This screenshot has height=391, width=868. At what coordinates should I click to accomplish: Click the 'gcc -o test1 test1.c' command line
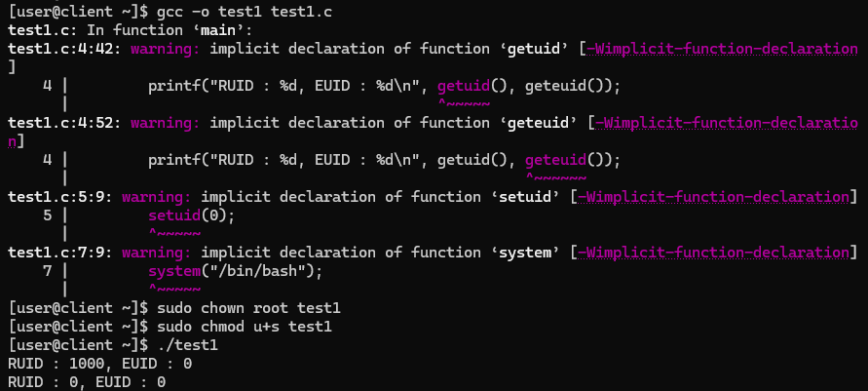pos(245,12)
